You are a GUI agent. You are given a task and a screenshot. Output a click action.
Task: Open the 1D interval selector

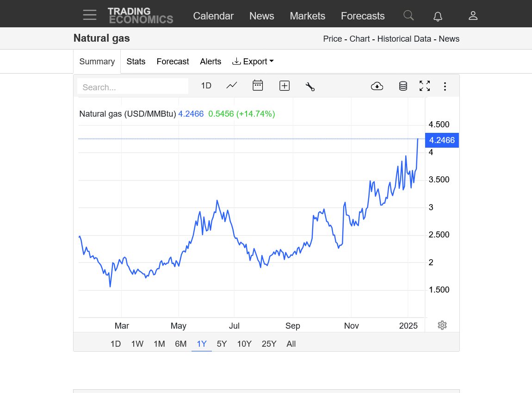click(x=206, y=86)
